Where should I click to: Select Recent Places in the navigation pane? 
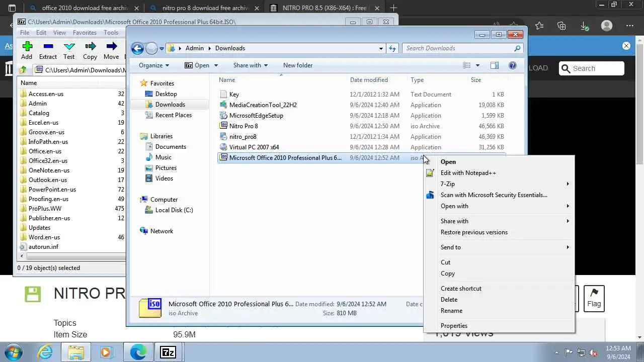(174, 115)
